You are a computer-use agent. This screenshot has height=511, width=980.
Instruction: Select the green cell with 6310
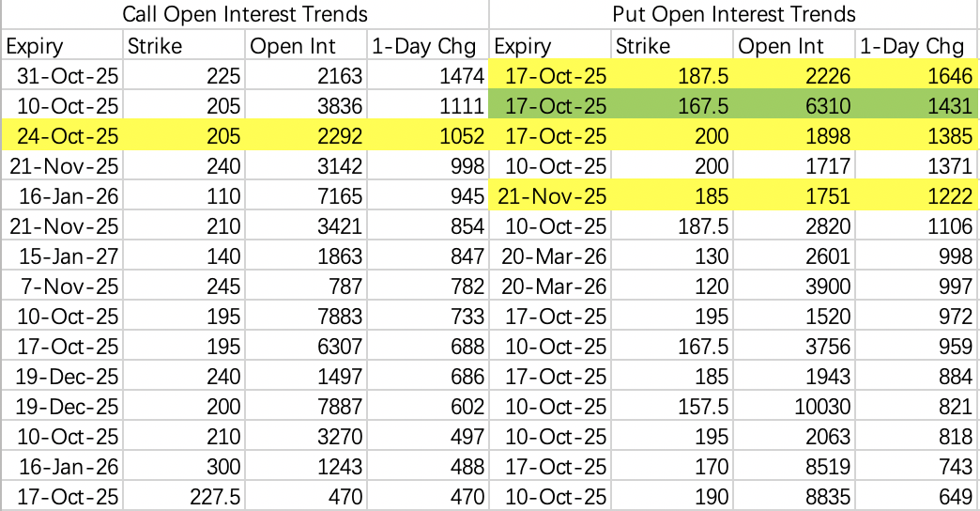(794, 106)
